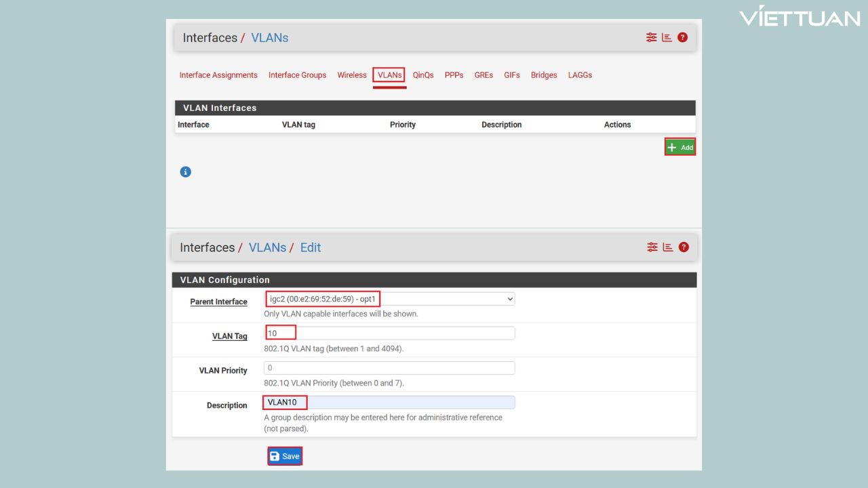
Task: Click the sliders settings icon in VLANs header
Action: (x=651, y=38)
